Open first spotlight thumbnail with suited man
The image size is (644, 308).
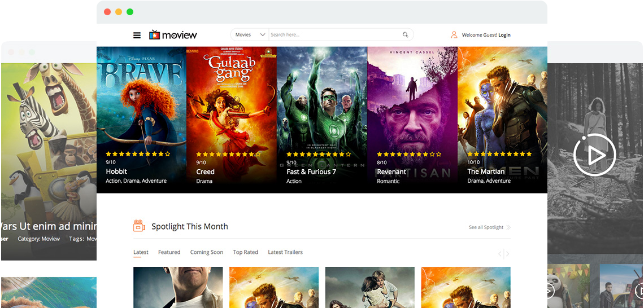(178, 287)
